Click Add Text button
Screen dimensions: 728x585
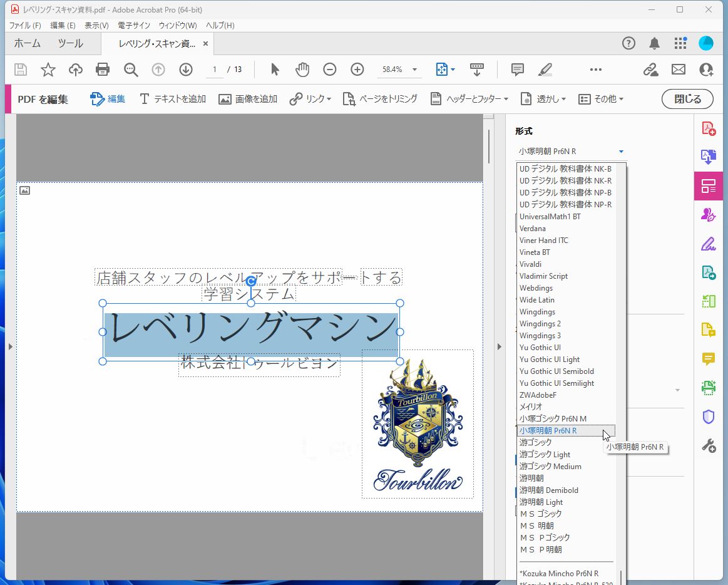173,99
